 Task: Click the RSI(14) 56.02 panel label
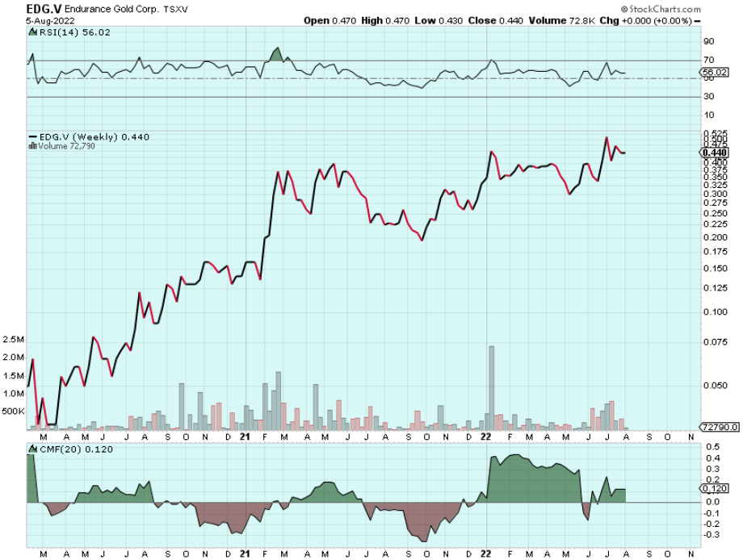[x=74, y=32]
